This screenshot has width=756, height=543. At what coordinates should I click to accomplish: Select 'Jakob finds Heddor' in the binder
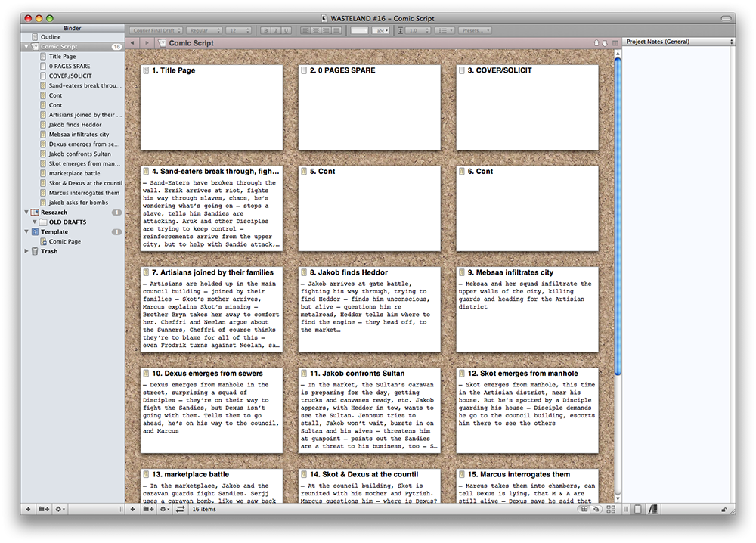(75, 125)
